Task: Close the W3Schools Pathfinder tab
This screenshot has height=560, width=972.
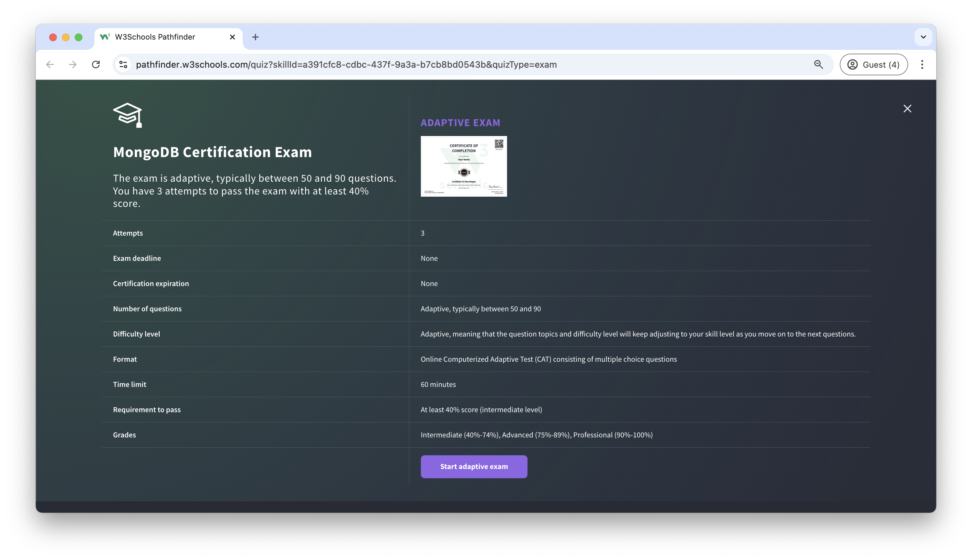Action: pos(232,37)
